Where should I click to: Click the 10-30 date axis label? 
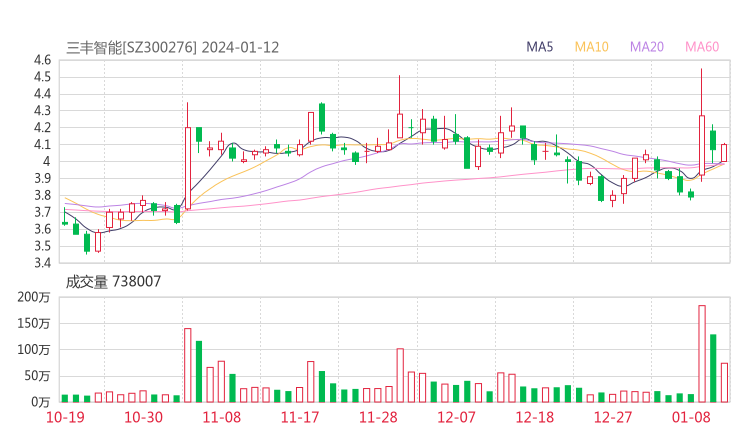143,417
